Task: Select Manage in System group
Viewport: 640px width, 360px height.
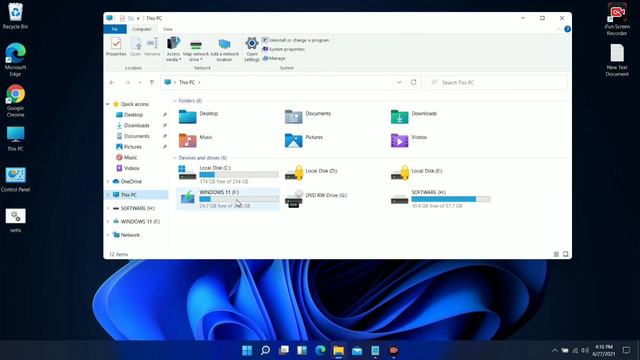Action: point(274,58)
